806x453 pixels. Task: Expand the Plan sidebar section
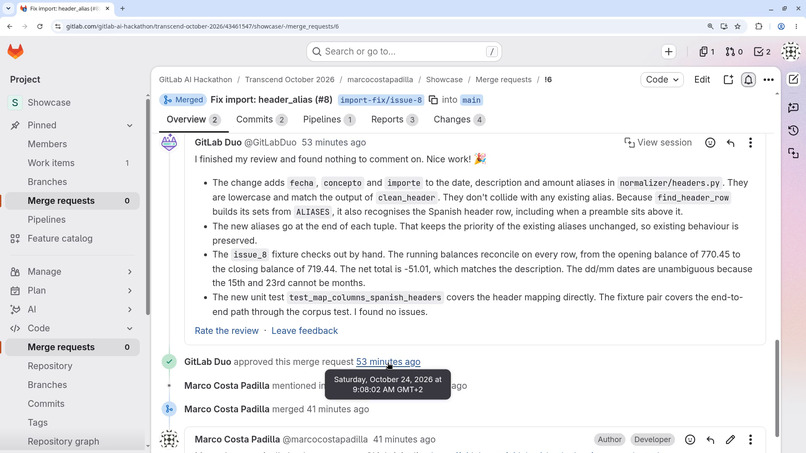(130, 291)
